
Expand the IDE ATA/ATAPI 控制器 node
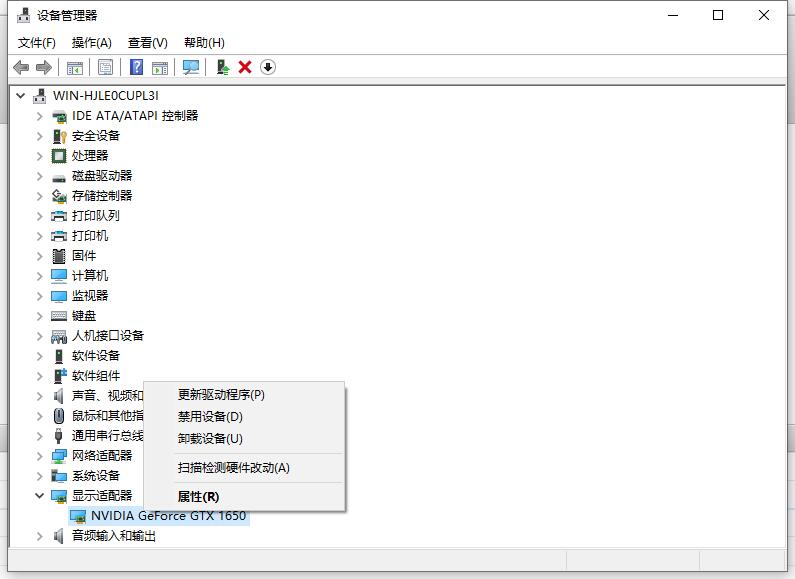coord(40,116)
